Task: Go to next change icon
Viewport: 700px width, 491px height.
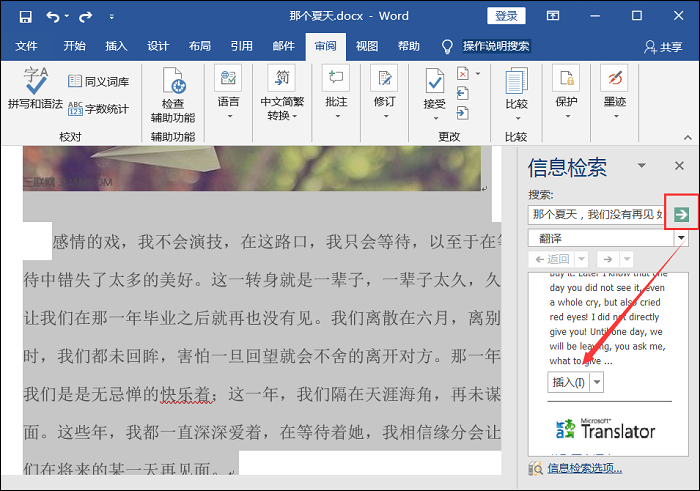Action: 463,113
